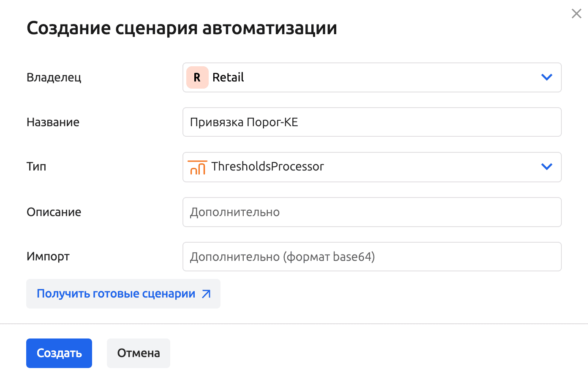Expand the owner dropdown chevron
588x379 pixels.
[x=547, y=77]
